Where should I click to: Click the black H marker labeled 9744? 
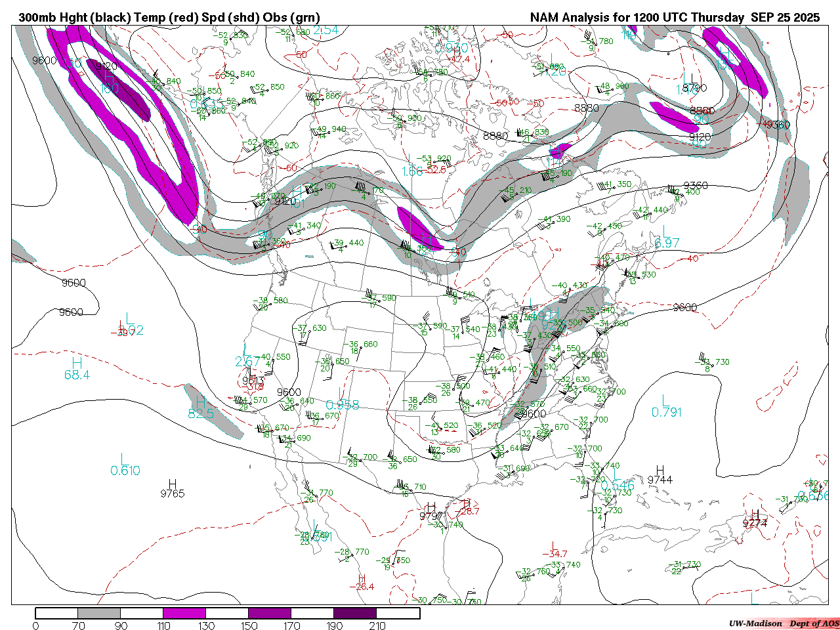point(660,470)
